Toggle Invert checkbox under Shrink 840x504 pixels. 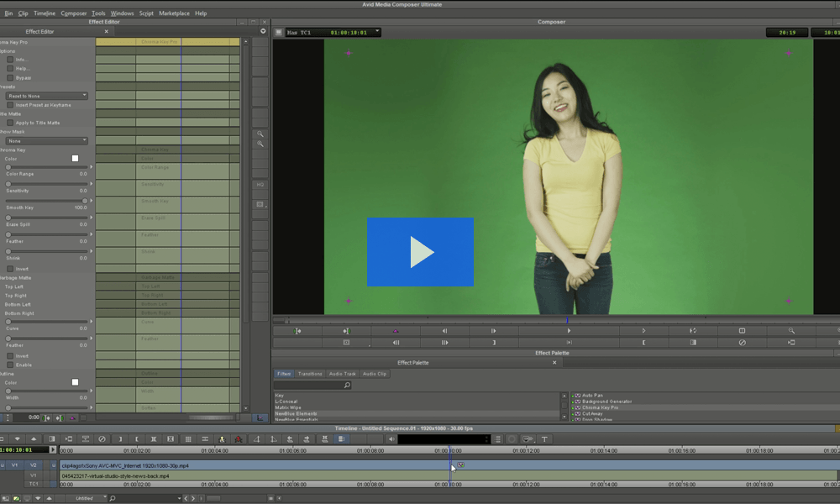10,269
